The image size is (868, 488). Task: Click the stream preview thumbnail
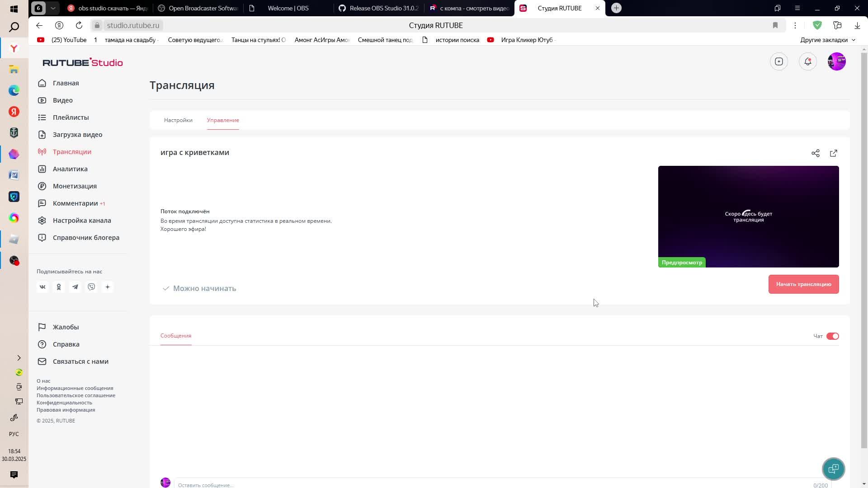tap(748, 216)
